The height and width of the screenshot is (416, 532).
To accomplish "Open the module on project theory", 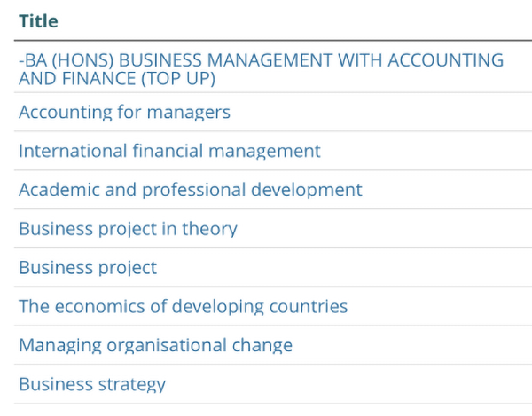I will pyautogui.click(x=128, y=229).
